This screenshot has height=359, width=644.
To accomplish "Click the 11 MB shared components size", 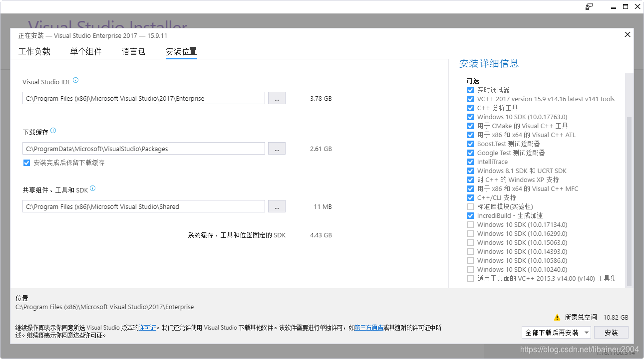I will click(322, 206).
